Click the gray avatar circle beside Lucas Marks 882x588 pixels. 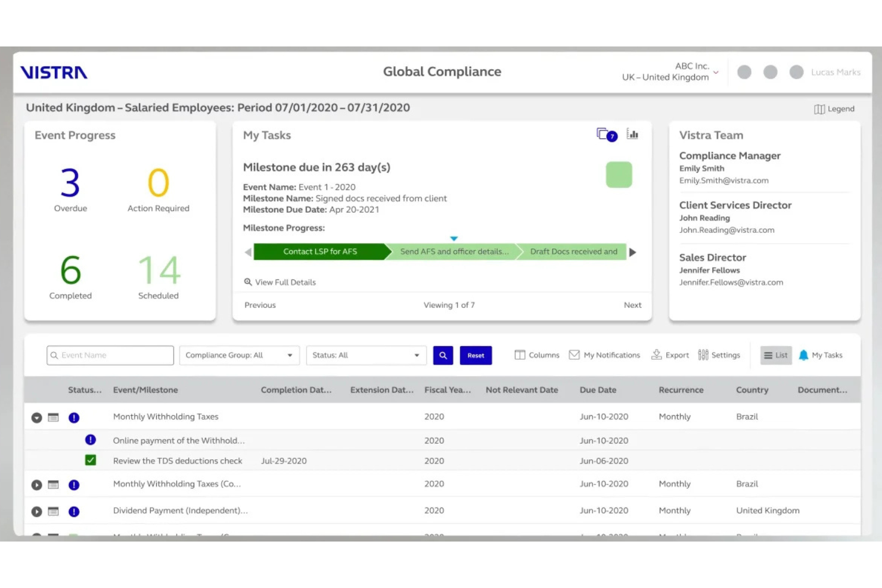pyautogui.click(x=796, y=72)
